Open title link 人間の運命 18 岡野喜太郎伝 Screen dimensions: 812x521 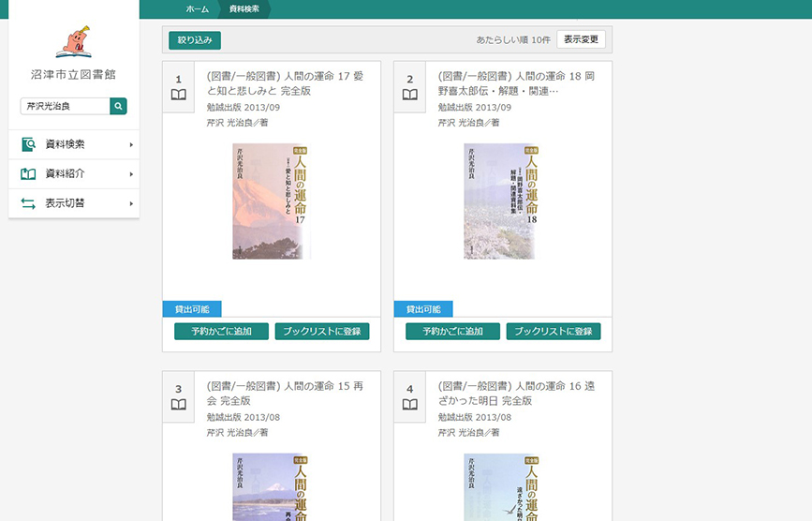pos(516,83)
